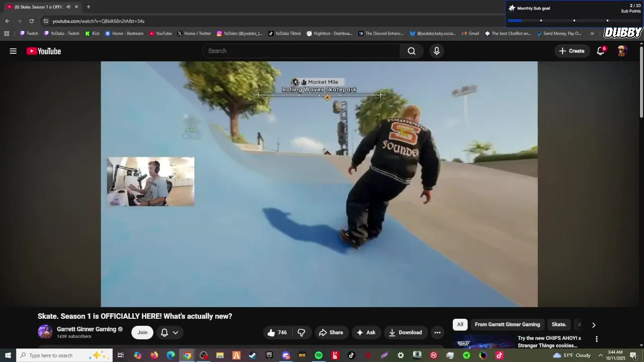This screenshot has height=362, width=644.
Task: View site information icon in address bar
Action: [46, 21]
